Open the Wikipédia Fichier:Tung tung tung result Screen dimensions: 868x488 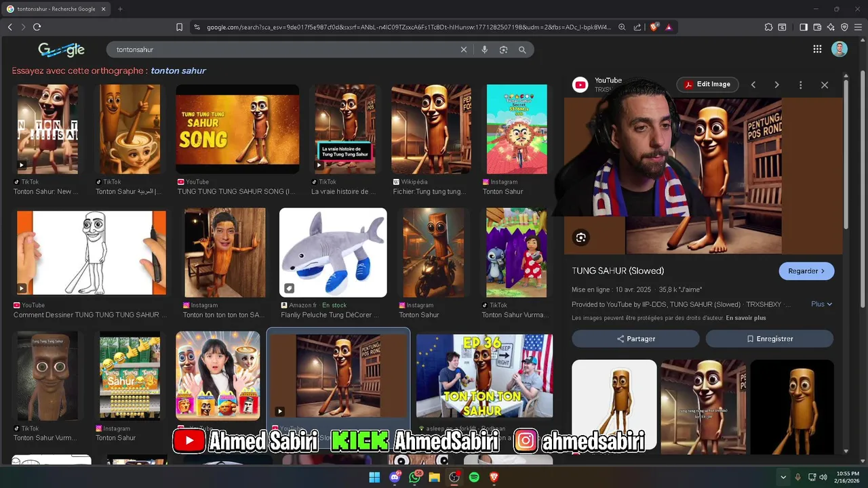(431, 129)
